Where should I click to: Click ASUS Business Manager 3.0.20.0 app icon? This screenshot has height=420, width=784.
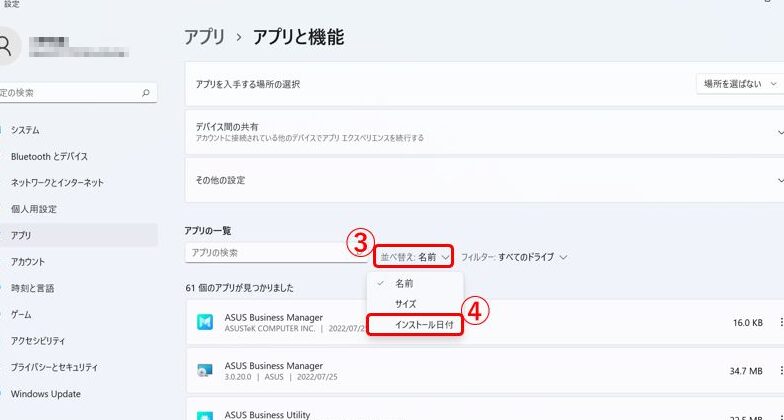204,371
